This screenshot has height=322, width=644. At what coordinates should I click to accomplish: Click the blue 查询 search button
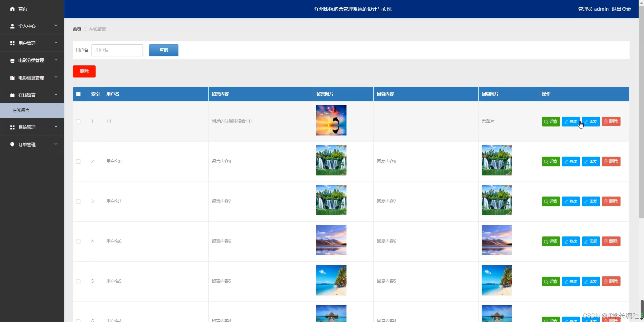coord(164,50)
